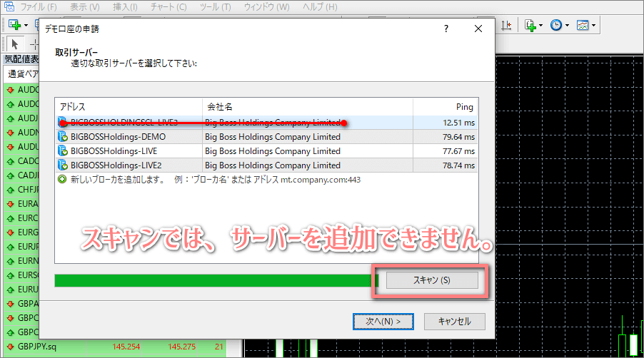Click server icon of the crossed-out LIVE3 row
Viewport: 644px width, 358px height.
tap(62, 122)
